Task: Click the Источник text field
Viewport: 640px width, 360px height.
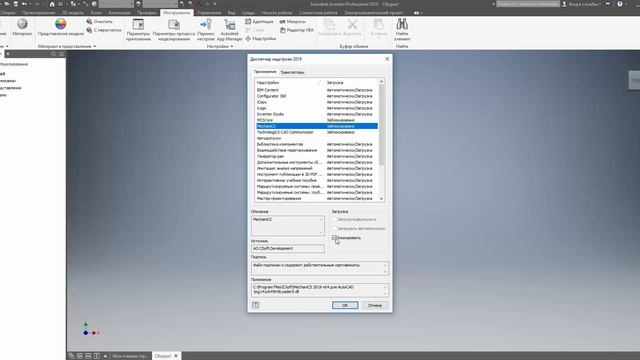Action: (288, 248)
